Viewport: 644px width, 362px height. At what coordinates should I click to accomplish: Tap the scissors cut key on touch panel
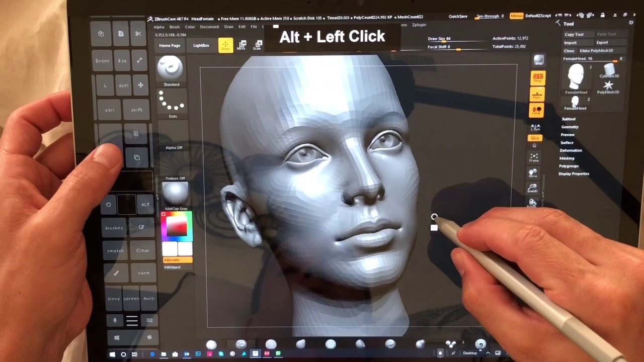click(138, 34)
